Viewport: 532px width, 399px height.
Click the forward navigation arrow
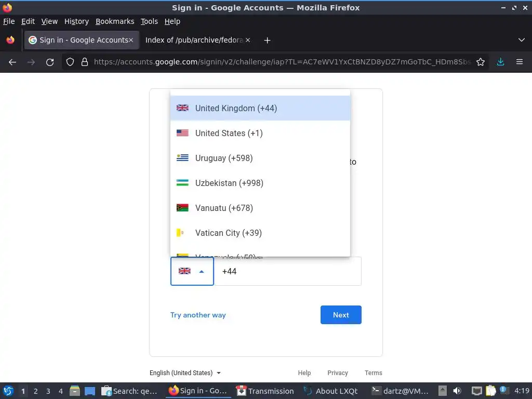tap(31, 62)
